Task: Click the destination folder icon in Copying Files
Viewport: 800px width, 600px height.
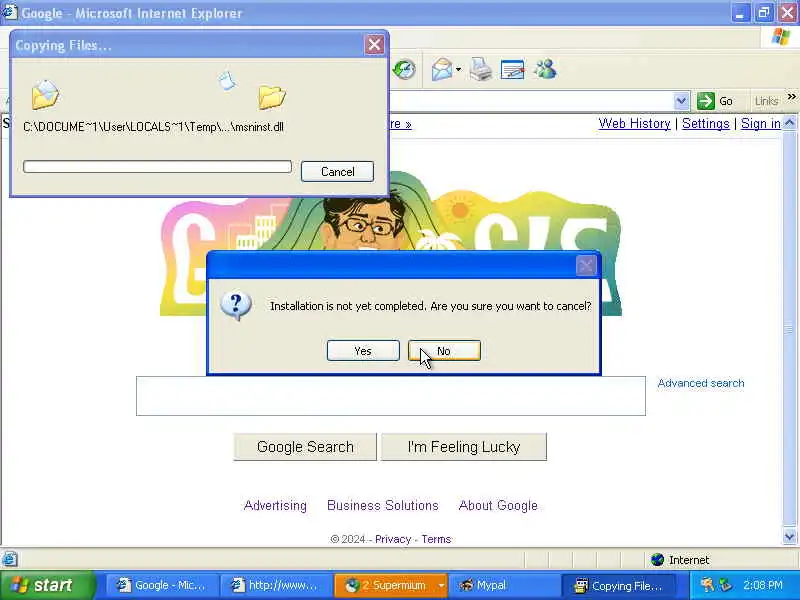Action: 271,97
